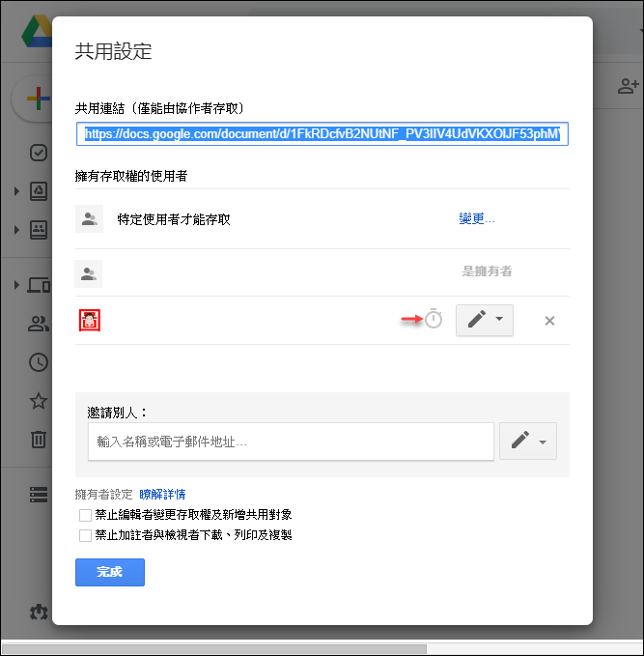
Task: Click the owner's people icon
Action: tap(89, 274)
